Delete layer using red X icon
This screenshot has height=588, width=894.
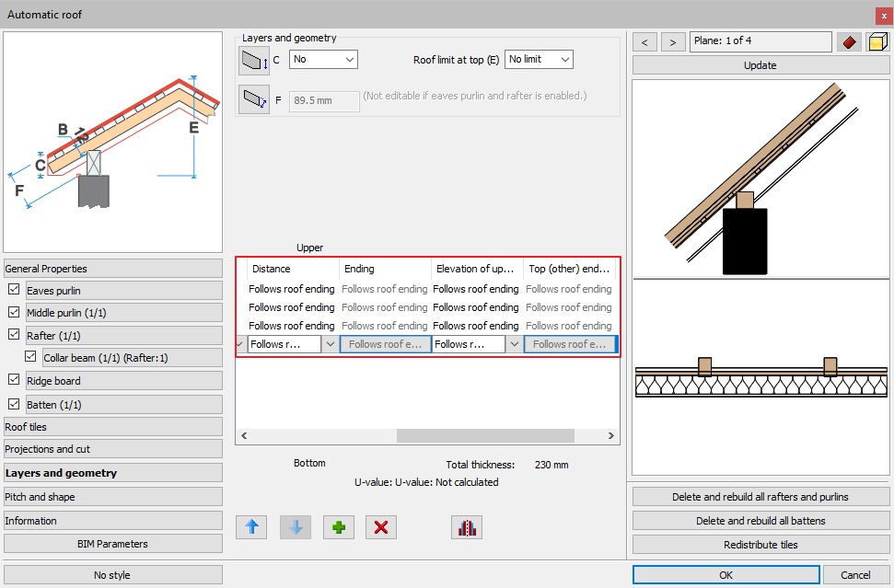[x=381, y=527]
